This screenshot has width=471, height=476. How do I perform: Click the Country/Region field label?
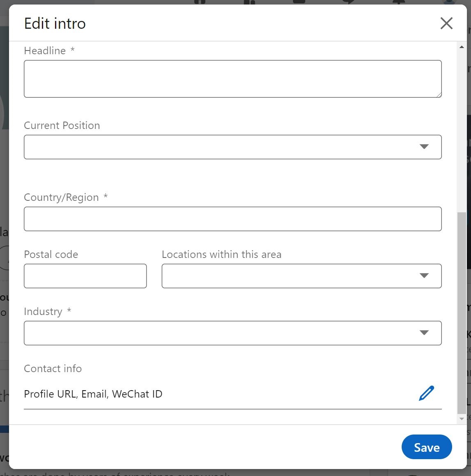(x=62, y=198)
